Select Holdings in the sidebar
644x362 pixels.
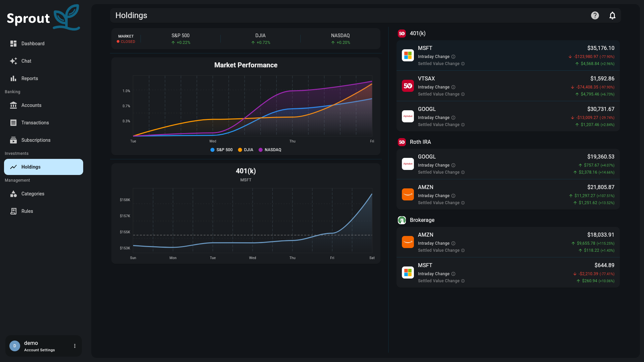(x=44, y=167)
